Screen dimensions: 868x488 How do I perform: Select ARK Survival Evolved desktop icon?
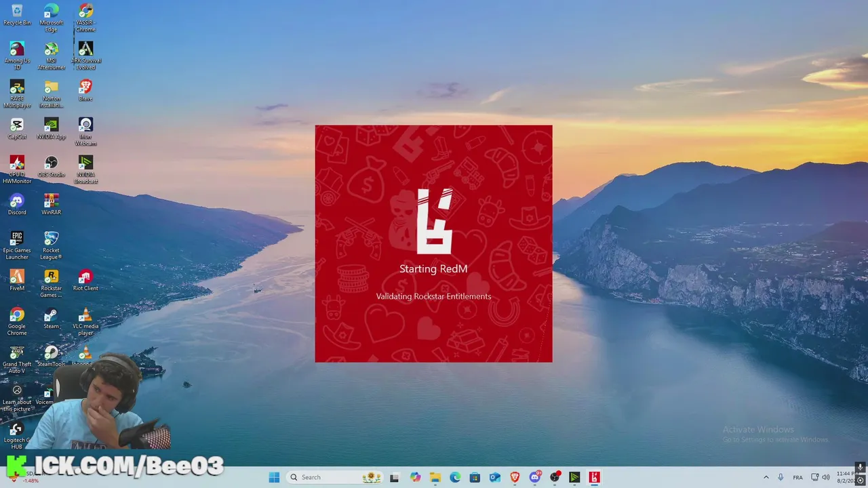[x=85, y=56]
